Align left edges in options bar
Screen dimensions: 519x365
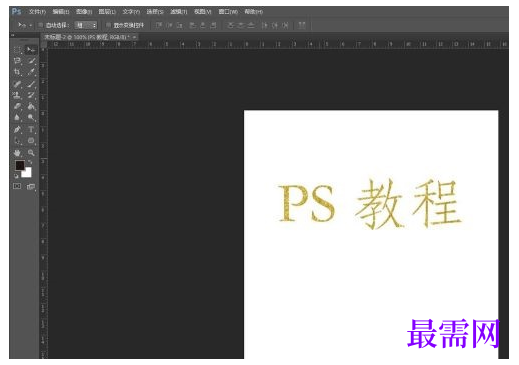coord(193,25)
